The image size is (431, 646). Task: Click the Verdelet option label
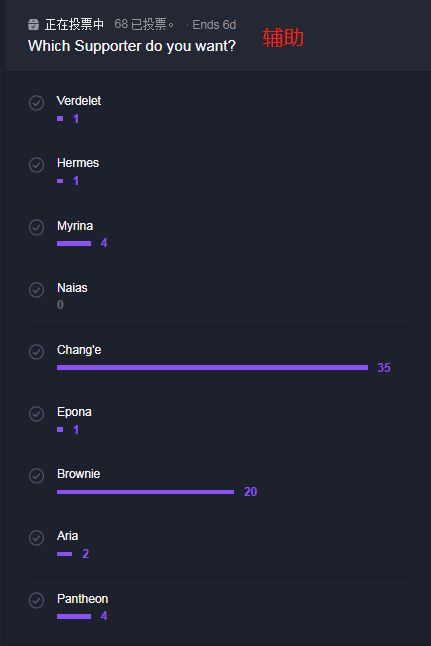(x=79, y=101)
